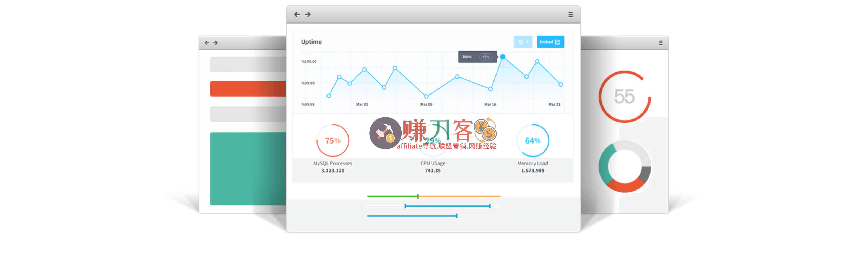This screenshot has height=266, width=868.
Task: Click the green slider handle
Action: tap(417, 196)
